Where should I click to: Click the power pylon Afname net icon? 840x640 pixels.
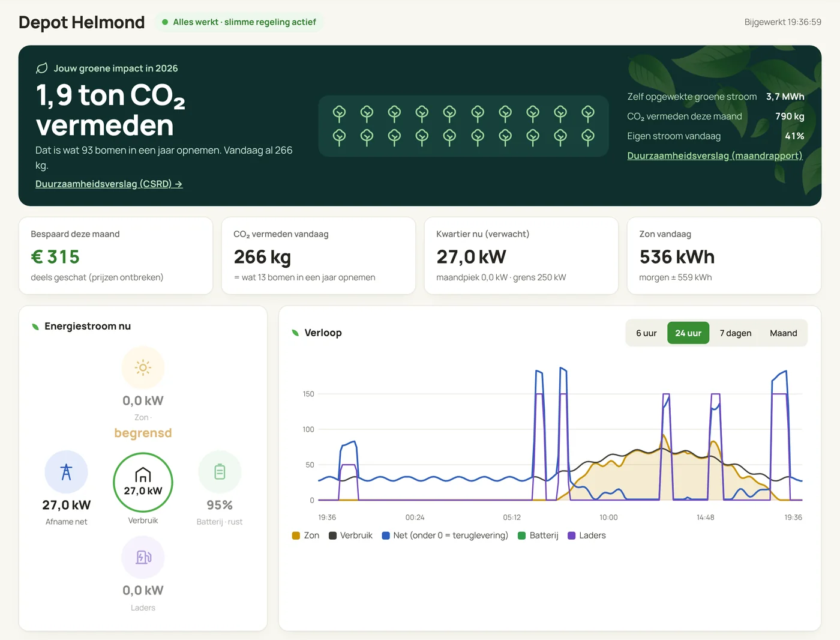[66, 472]
